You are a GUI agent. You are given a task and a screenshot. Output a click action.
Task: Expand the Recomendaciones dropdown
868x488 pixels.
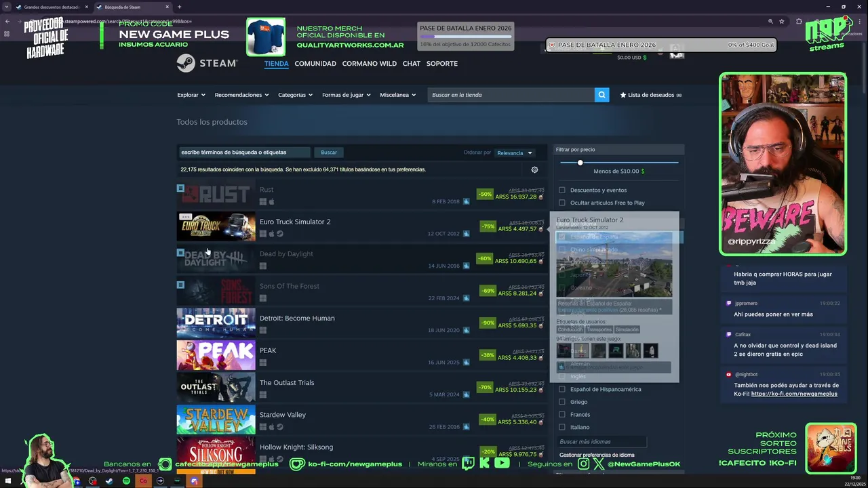click(241, 95)
